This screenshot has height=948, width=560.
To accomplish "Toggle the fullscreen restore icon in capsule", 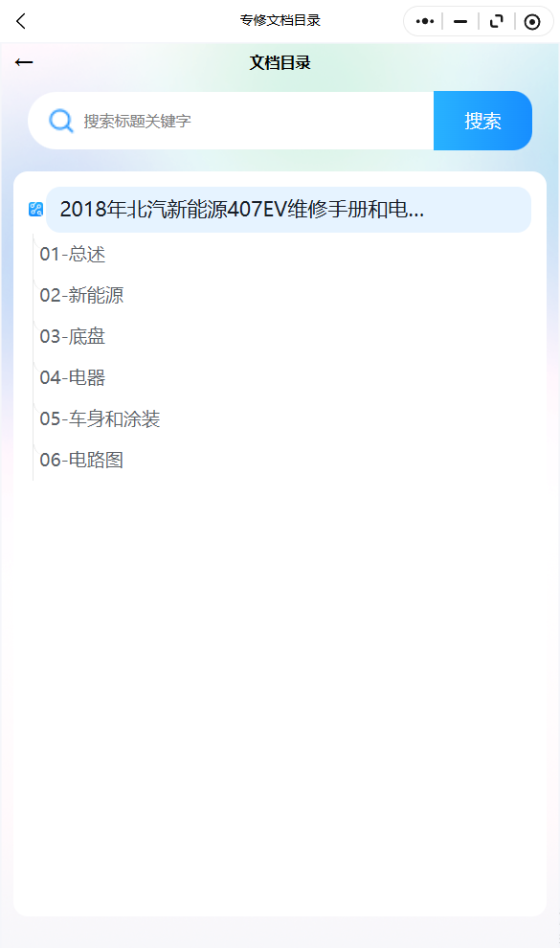I will coord(497,21).
